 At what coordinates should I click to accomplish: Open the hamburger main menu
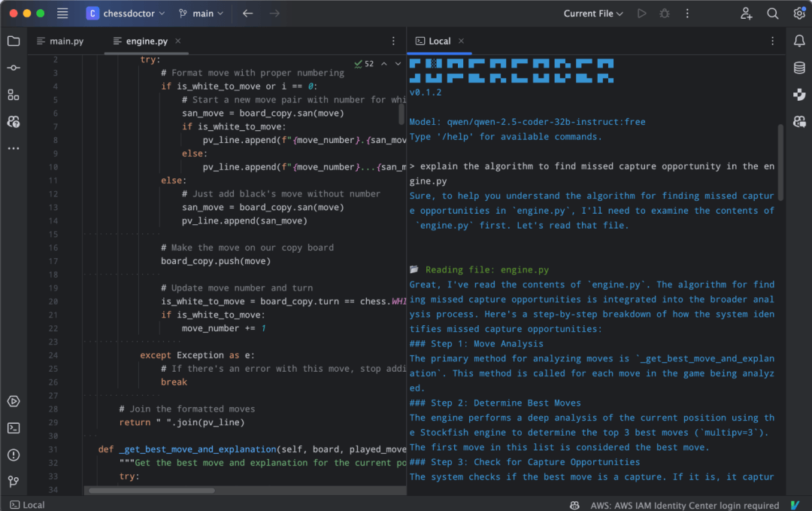coord(62,13)
